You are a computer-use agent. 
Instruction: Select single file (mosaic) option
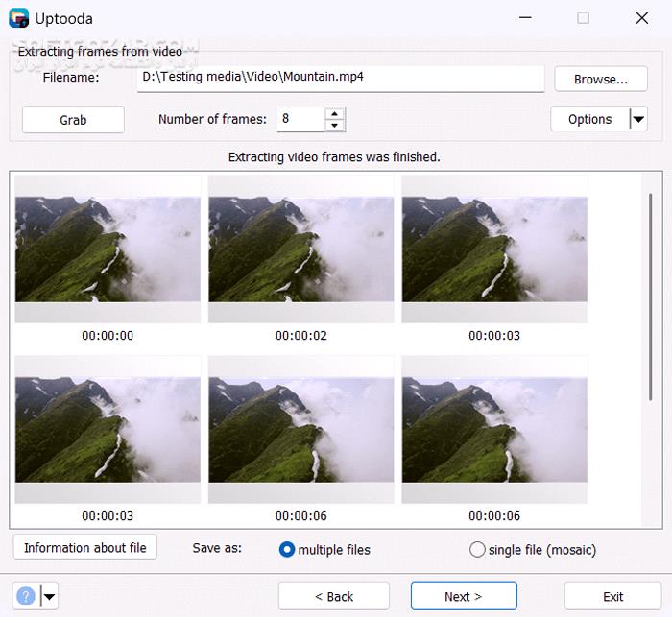(x=477, y=550)
